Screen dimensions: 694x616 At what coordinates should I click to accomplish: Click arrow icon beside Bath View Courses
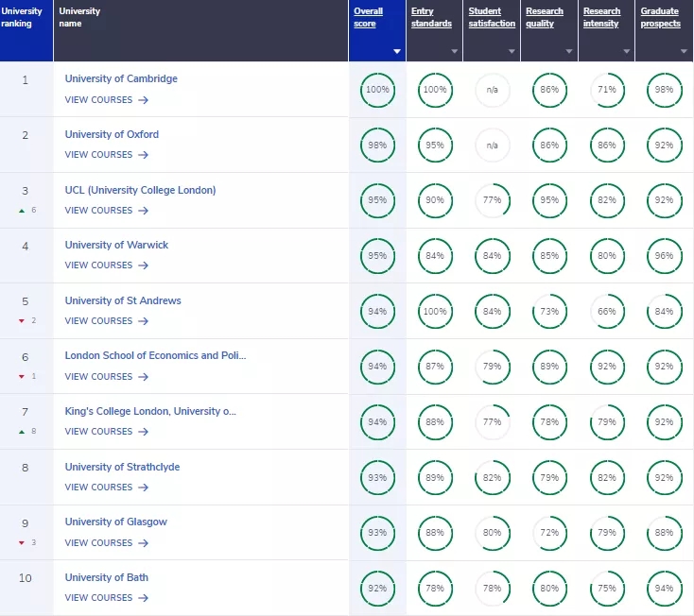143,598
